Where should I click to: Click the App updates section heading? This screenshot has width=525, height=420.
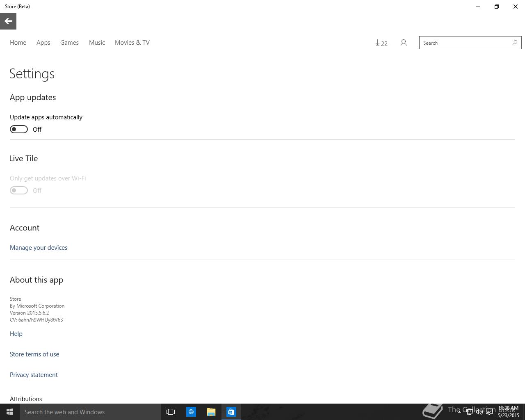(33, 97)
